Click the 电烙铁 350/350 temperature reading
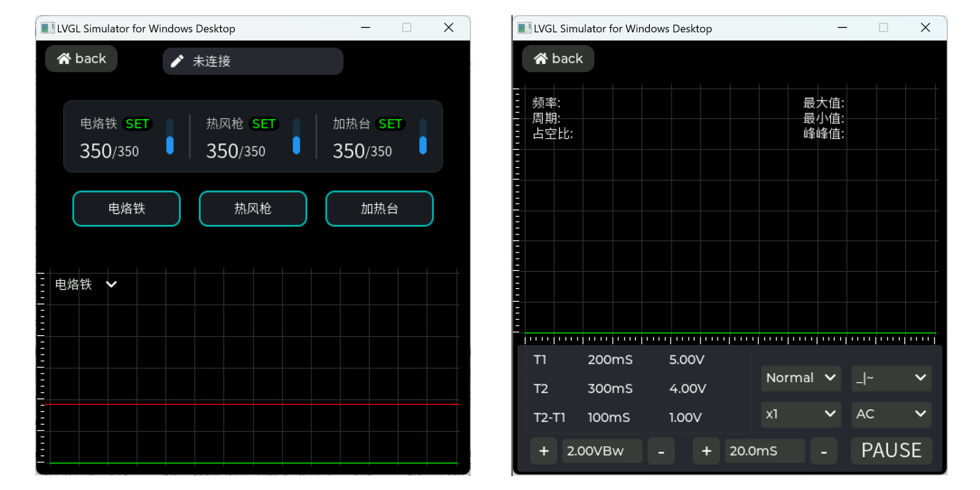Viewport: 980px width, 490px height. click(x=109, y=151)
